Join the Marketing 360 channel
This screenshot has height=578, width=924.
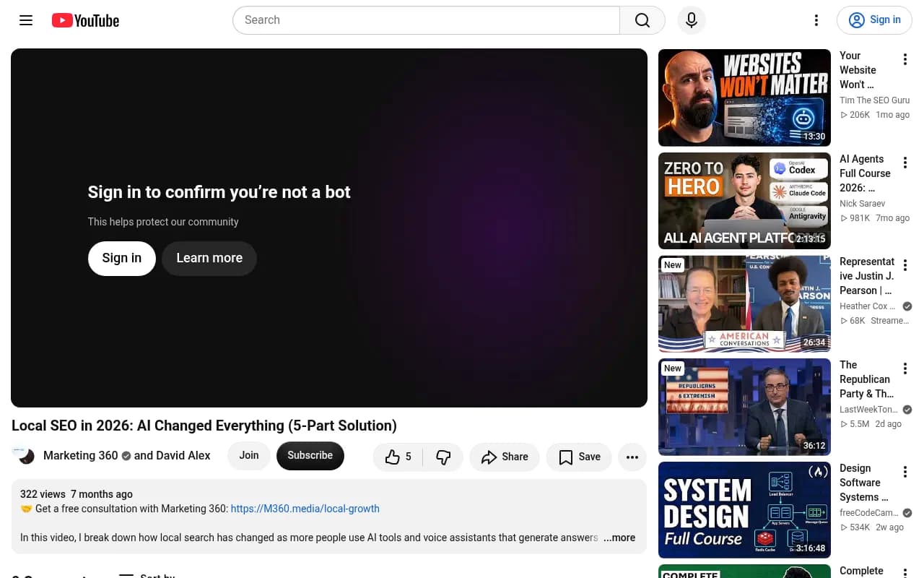click(x=249, y=455)
